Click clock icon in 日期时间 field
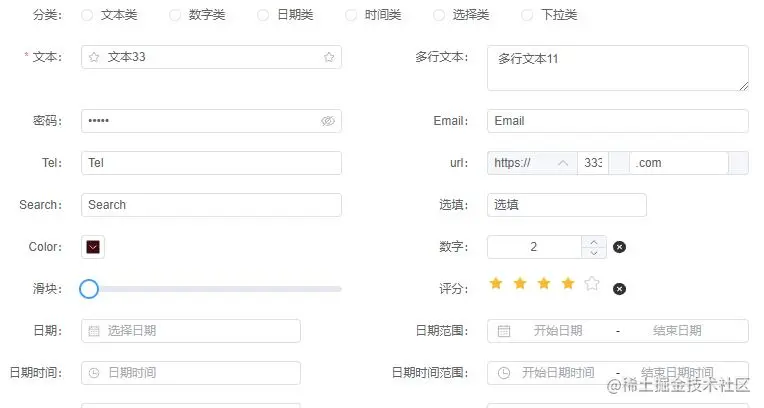 click(x=94, y=373)
